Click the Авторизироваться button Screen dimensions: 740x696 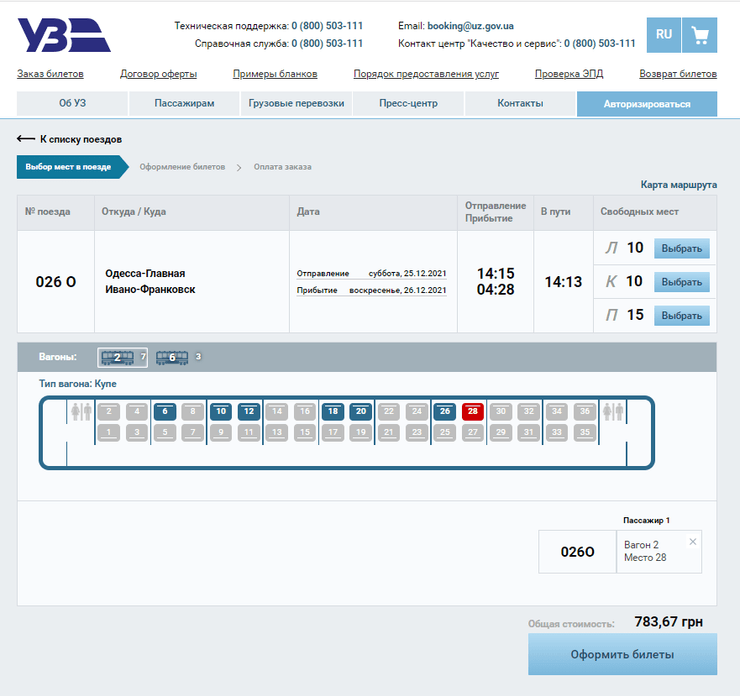[646, 104]
